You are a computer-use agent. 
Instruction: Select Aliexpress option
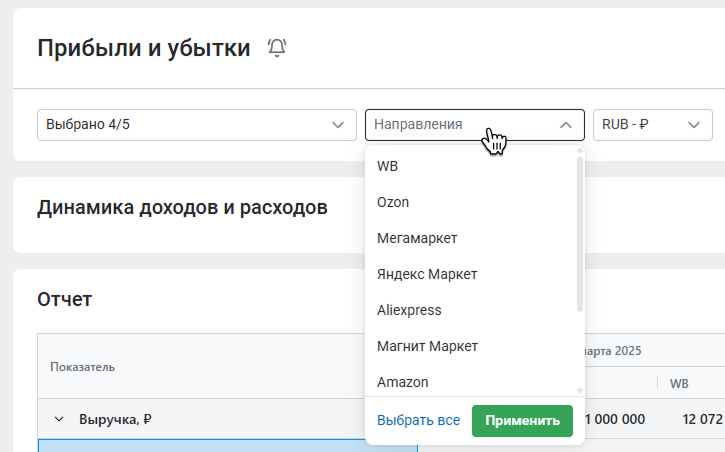(471, 310)
